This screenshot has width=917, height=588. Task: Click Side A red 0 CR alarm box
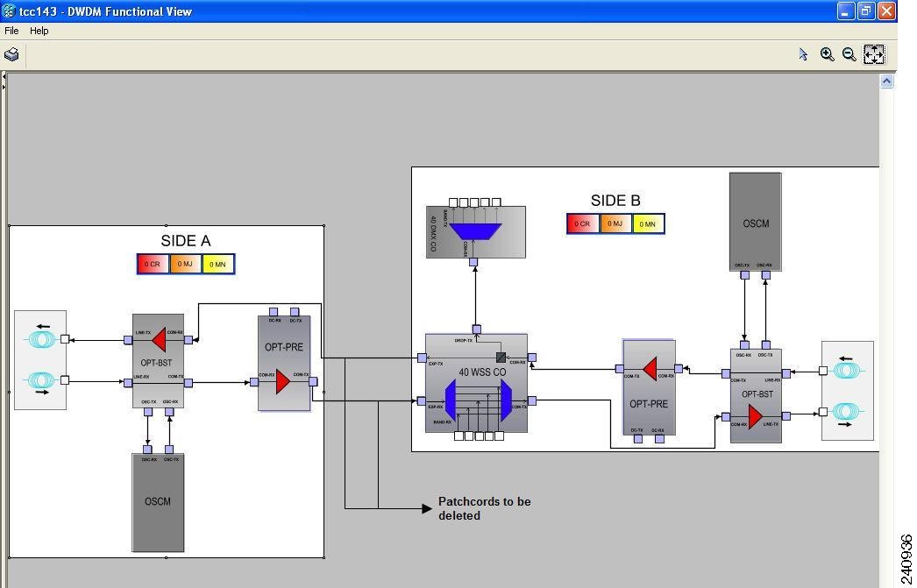click(153, 264)
